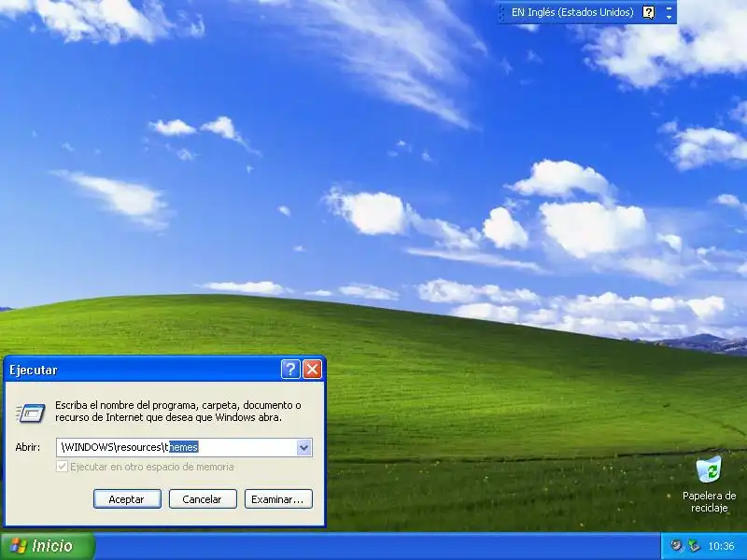The image size is (747, 560).
Task: Click the Ejecutar title bar text
Action: [34, 370]
